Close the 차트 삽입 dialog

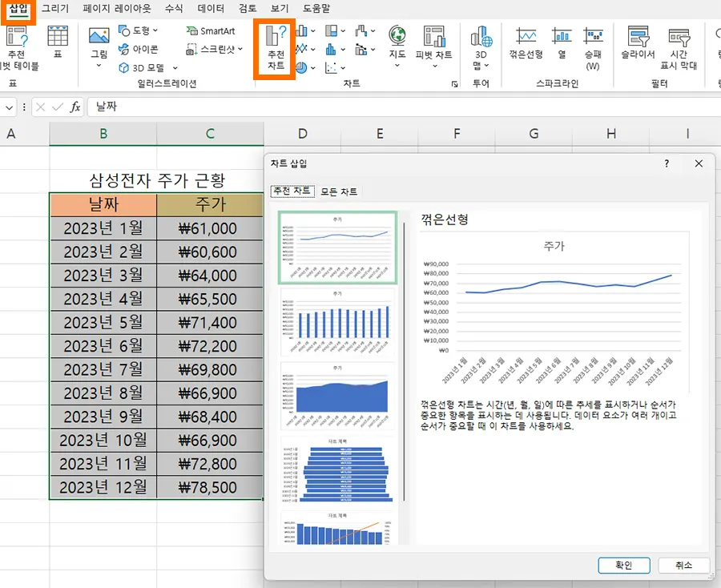click(x=699, y=163)
